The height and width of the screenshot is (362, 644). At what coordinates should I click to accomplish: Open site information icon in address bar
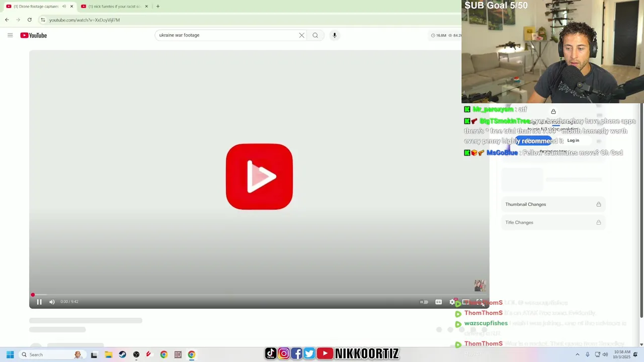click(43, 20)
